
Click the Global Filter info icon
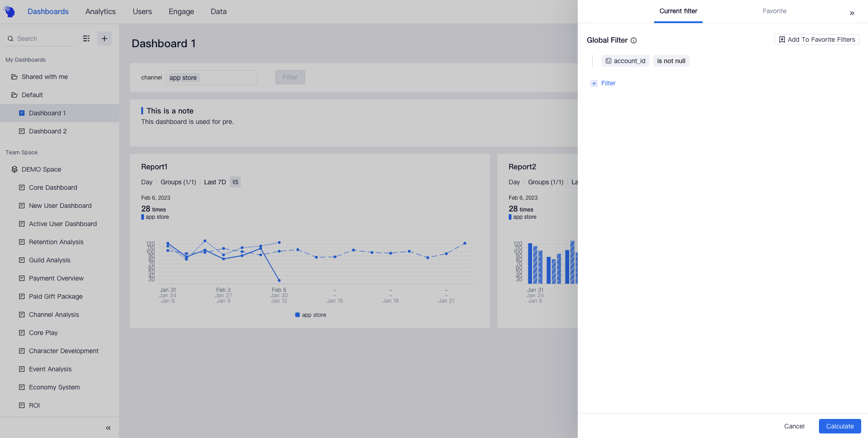(x=633, y=40)
